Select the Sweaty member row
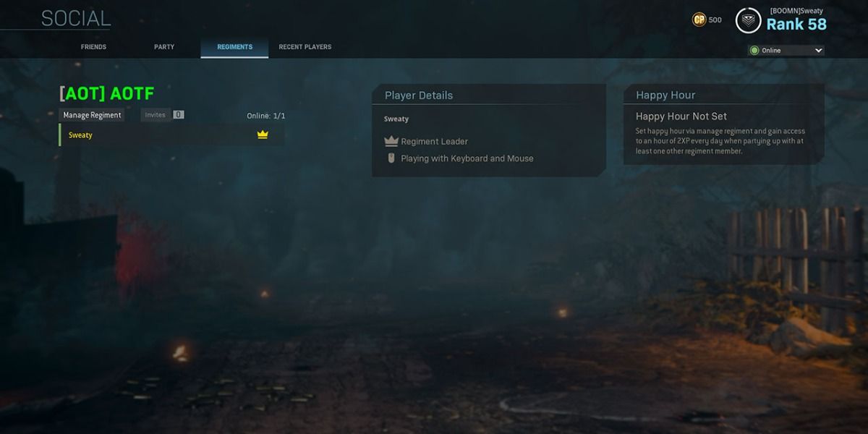 tap(171, 135)
